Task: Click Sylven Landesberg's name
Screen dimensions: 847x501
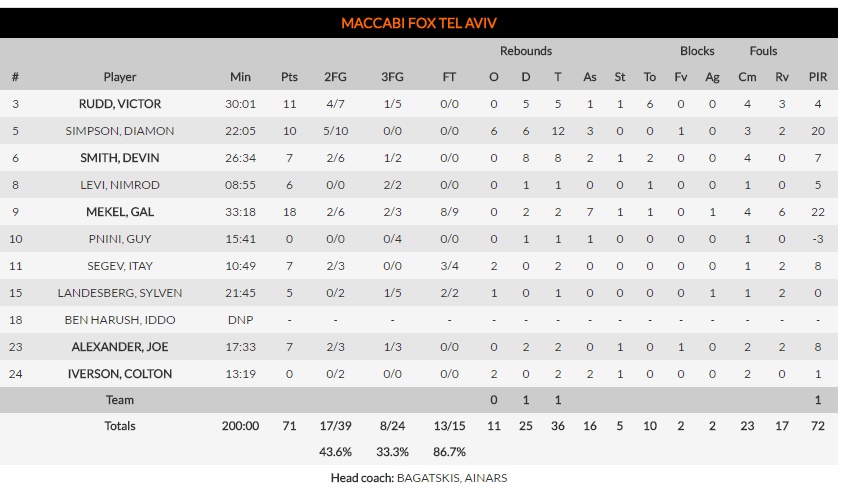Action: pyautogui.click(x=120, y=293)
